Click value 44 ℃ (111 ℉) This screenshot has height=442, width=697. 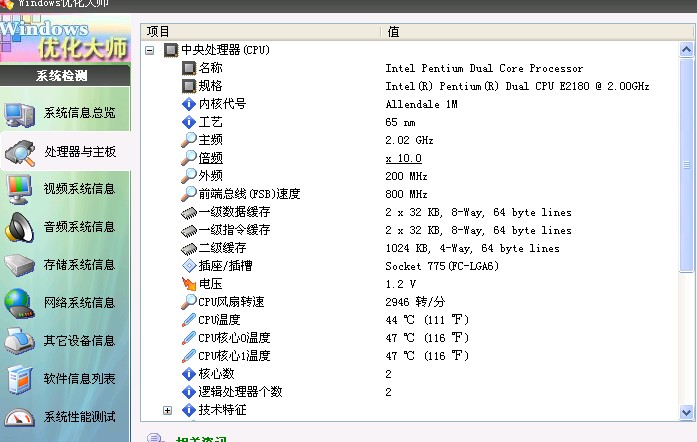(427, 320)
